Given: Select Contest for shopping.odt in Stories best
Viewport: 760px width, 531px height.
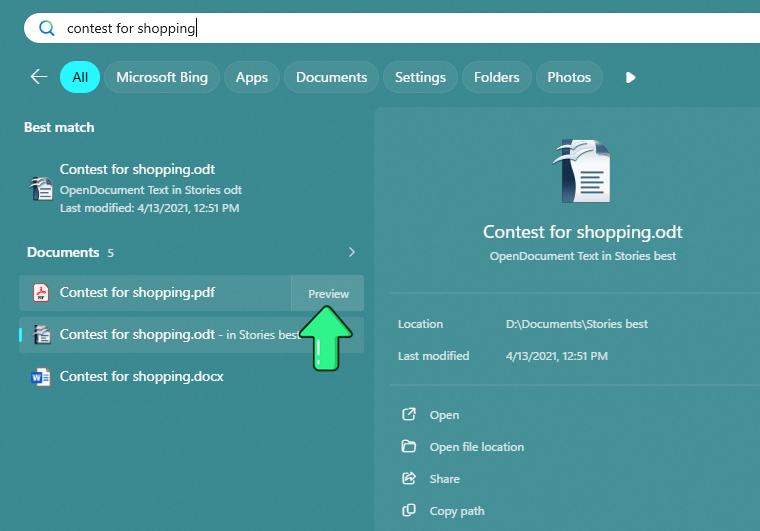Looking at the screenshot, I should (191, 335).
